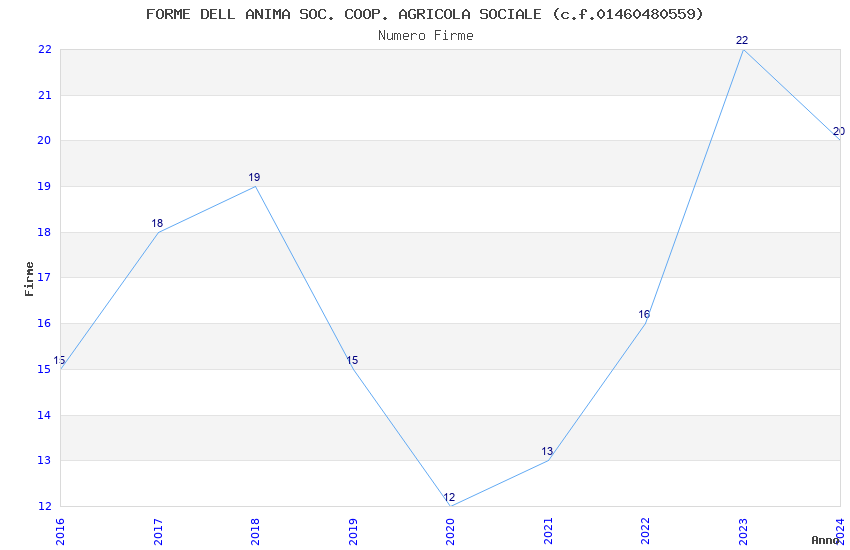Viewport: 850px width, 550px height.
Task: Click the 'Anno' x-axis label
Action: point(825,540)
